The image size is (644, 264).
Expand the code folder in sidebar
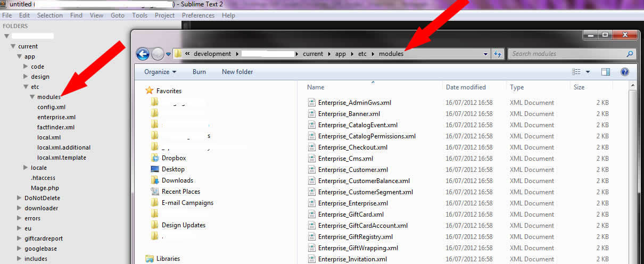click(x=26, y=67)
